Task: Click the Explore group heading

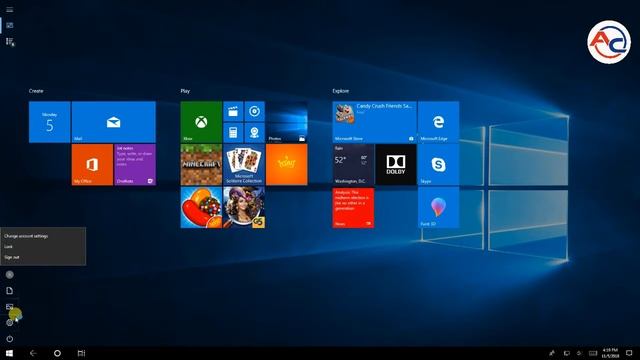Action: (x=340, y=91)
